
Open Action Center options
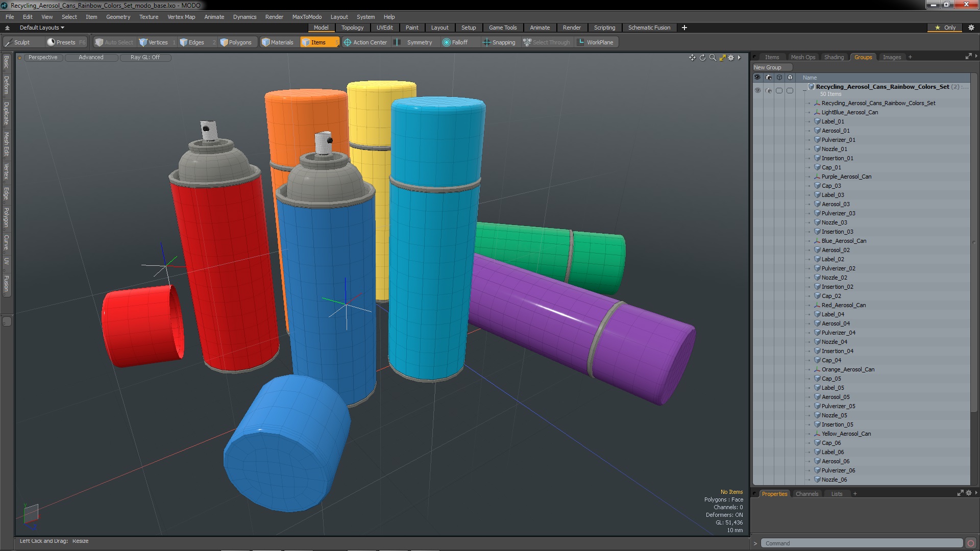pos(365,42)
